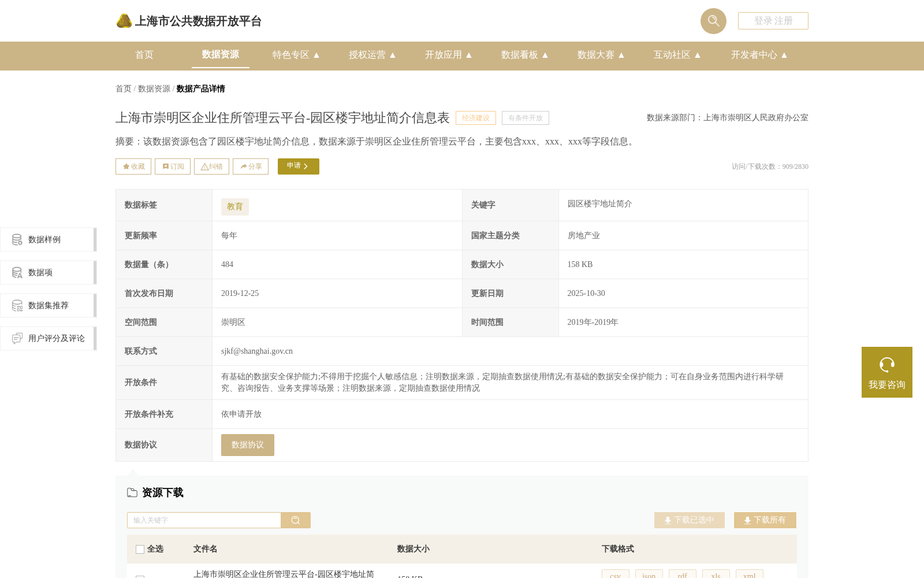Click the 158 KB size value

pyautogui.click(x=580, y=265)
